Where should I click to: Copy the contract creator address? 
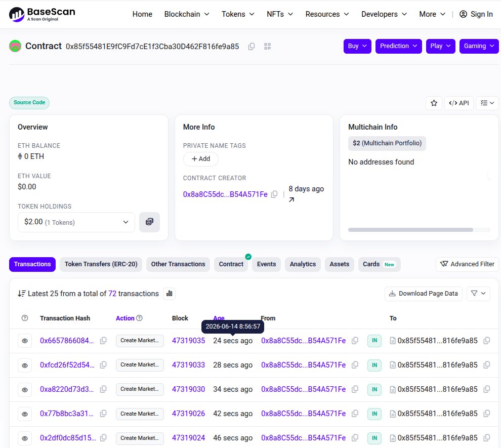click(x=274, y=194)
